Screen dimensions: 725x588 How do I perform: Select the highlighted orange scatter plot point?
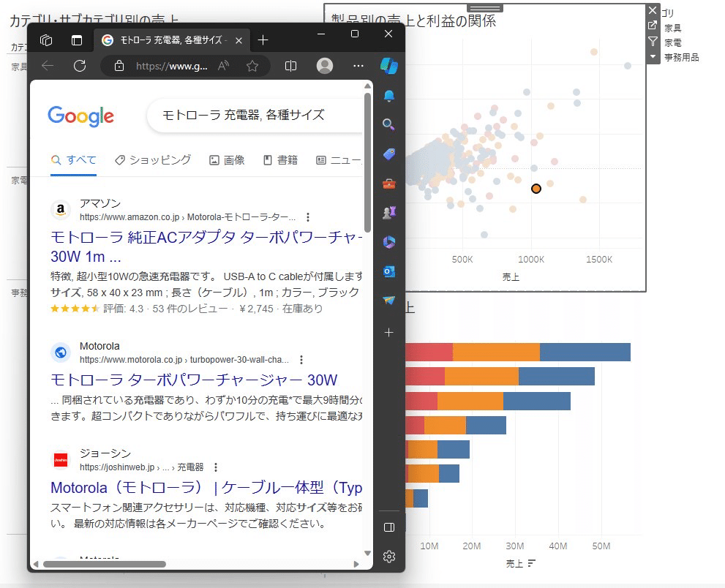[536, 189]
